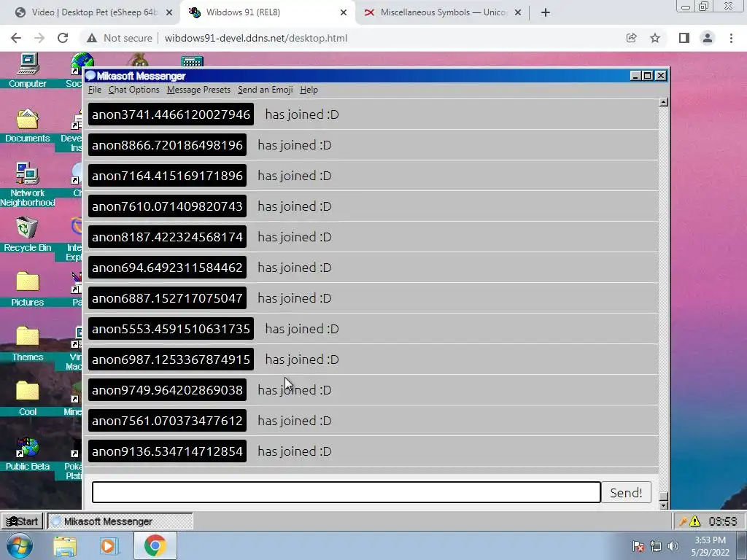Bookmark this page with the star

tap(655, 38)
